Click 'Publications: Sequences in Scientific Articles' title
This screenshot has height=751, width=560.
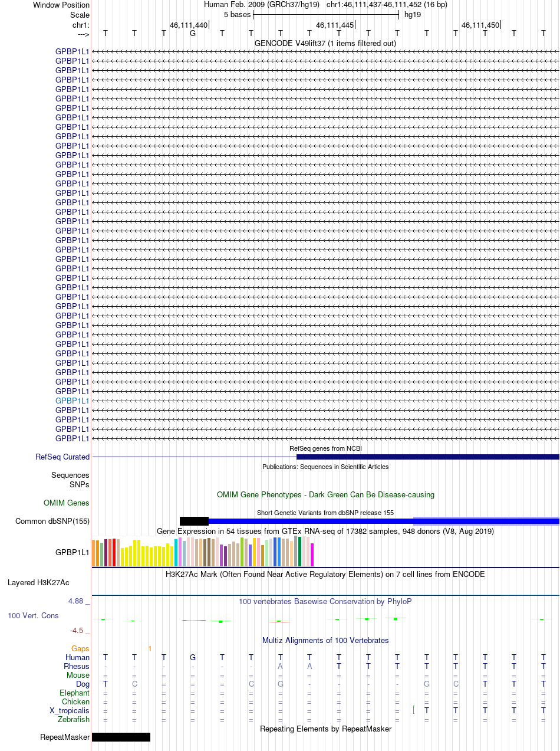[x=325, y=467]
